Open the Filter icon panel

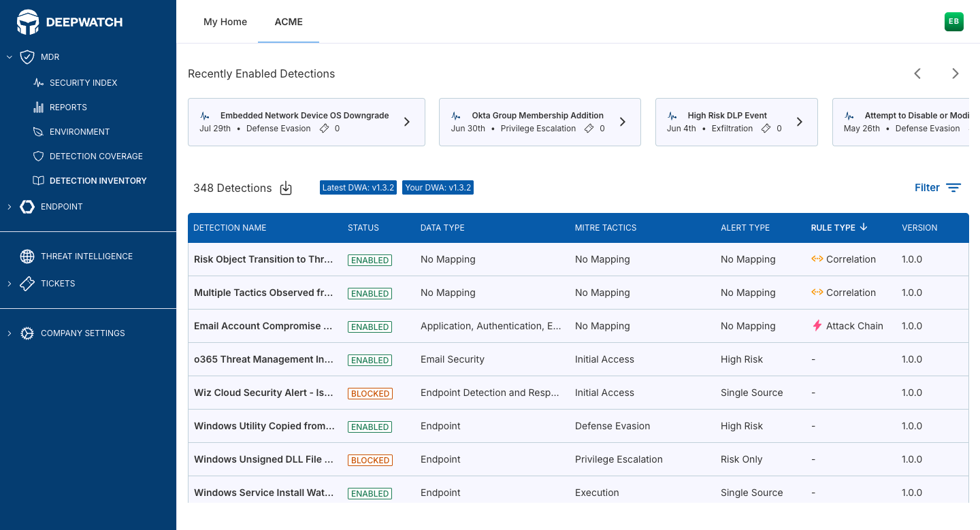[953, 188]
